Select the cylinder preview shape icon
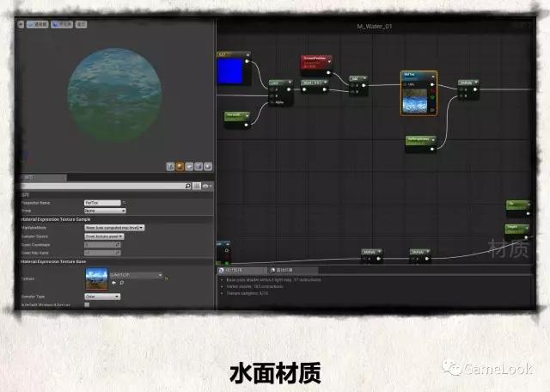Screen dimensions: 550x392 (170, 167)
